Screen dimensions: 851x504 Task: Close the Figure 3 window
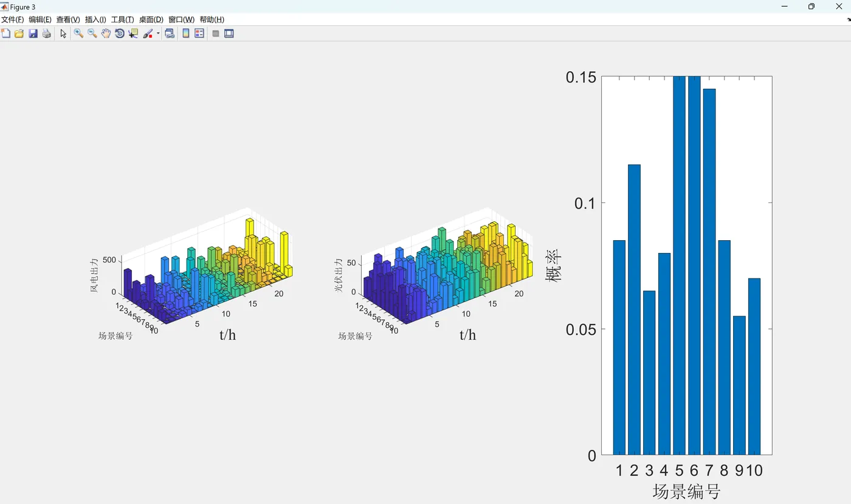point(839,6)
